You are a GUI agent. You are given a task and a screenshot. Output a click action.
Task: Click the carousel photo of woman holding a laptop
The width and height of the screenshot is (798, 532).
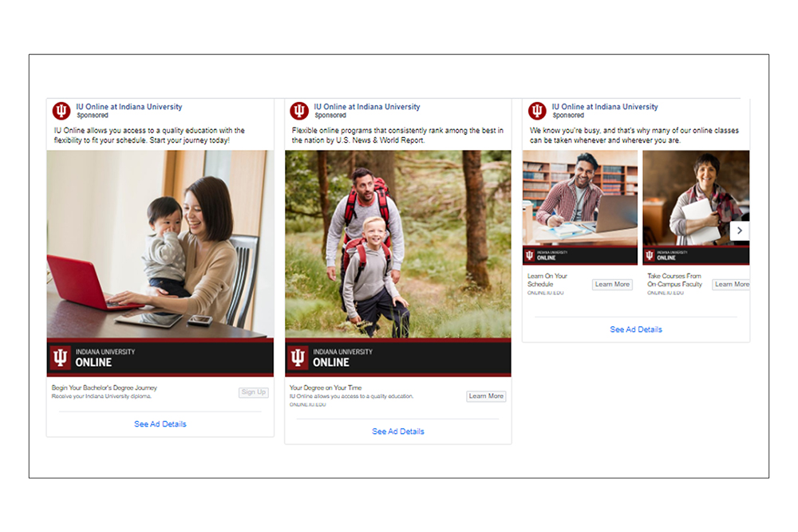click(x=696, y=199)
